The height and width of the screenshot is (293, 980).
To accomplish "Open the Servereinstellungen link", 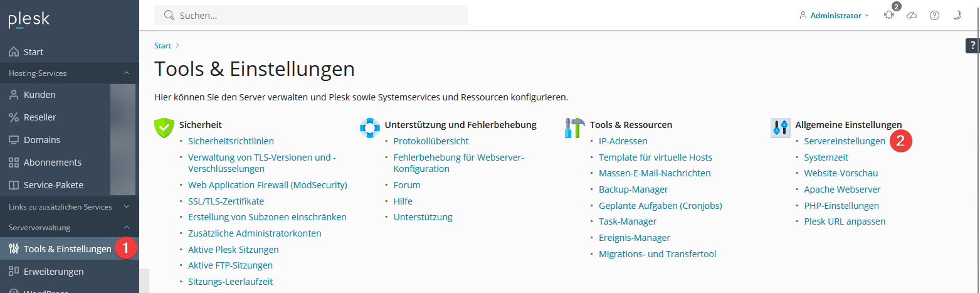I will point(845,141).
